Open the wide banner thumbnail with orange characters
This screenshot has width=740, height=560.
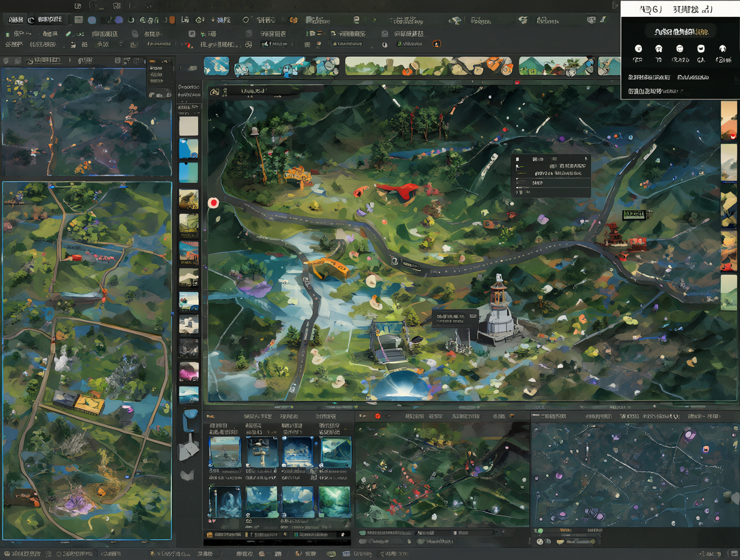(x=429, y=66)
